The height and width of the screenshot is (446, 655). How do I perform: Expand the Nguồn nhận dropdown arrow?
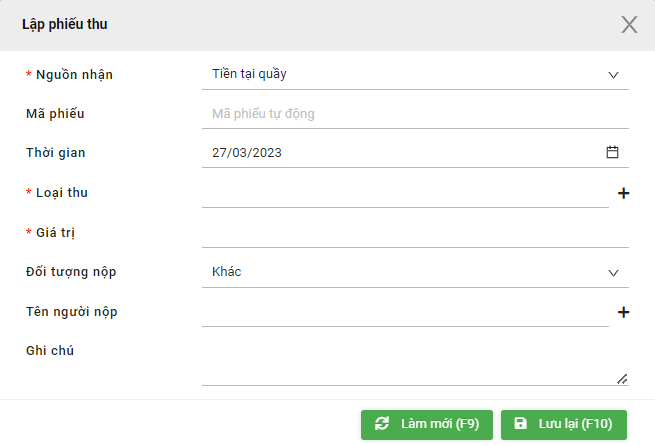(613, 75)
